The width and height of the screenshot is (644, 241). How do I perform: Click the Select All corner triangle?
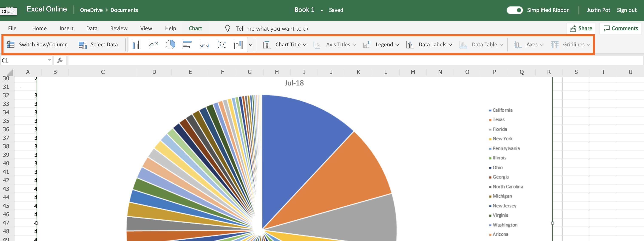(x=10, y=72)
